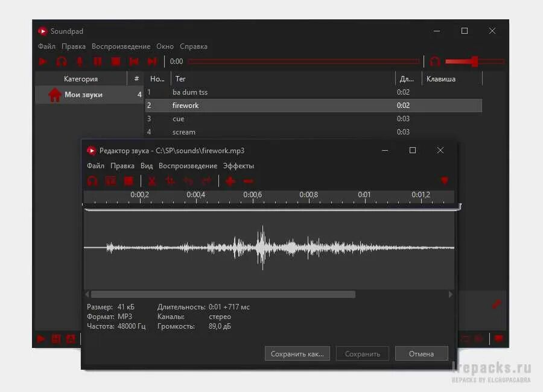
Task: Click the play icon in Soundpad's bottom toolbar
Action: (41, 339)
